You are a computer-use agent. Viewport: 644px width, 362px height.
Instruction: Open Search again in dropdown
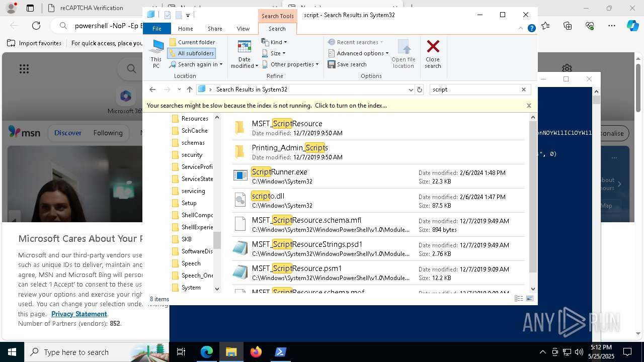(x=196, y=64)
